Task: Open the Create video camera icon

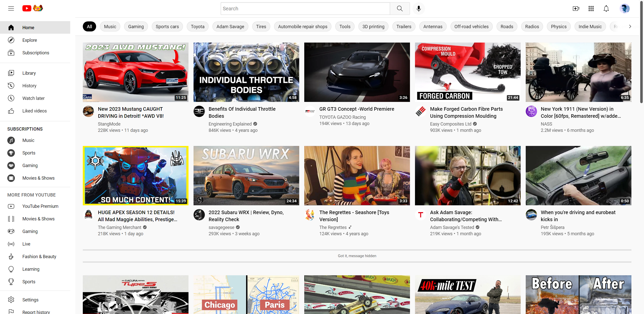Action: pyautogui.click(x=576, y=9)
